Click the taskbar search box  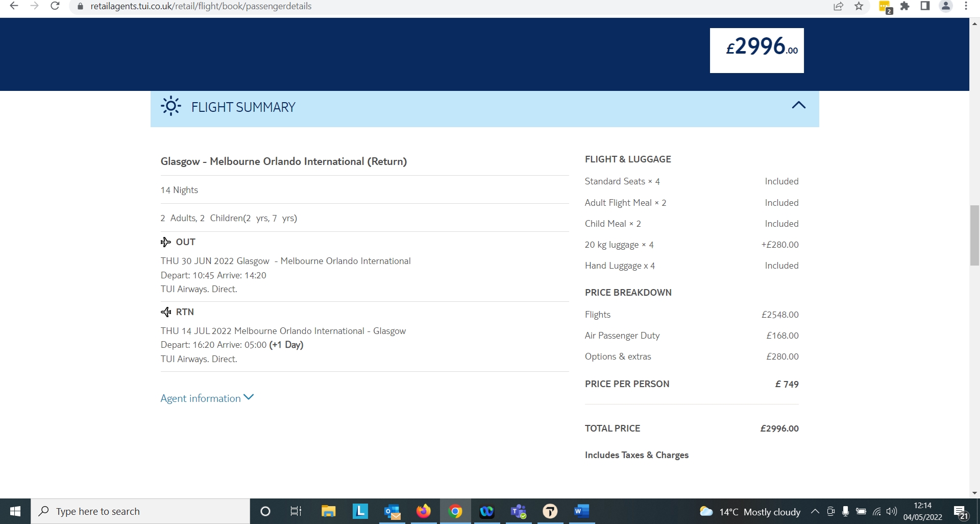point(140,511)
